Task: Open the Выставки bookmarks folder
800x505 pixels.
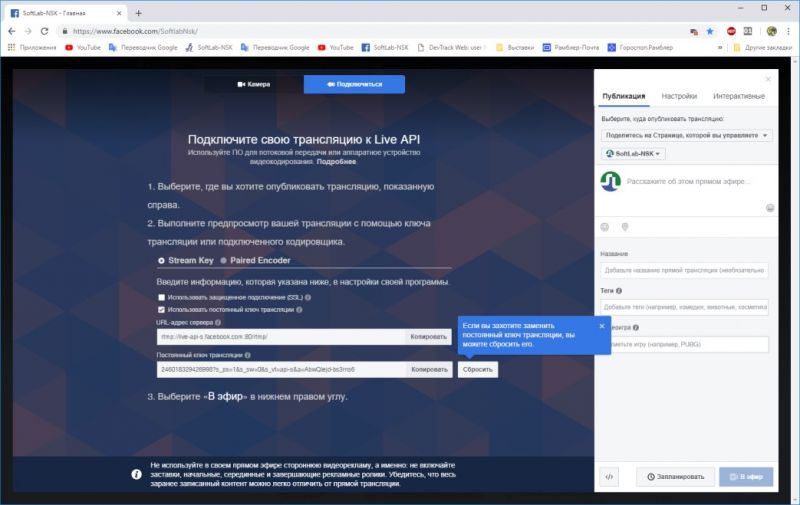Action: point(515,47)
